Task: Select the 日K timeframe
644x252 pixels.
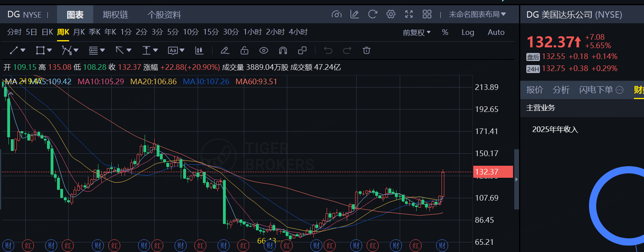Action: (x=47, y=32)
